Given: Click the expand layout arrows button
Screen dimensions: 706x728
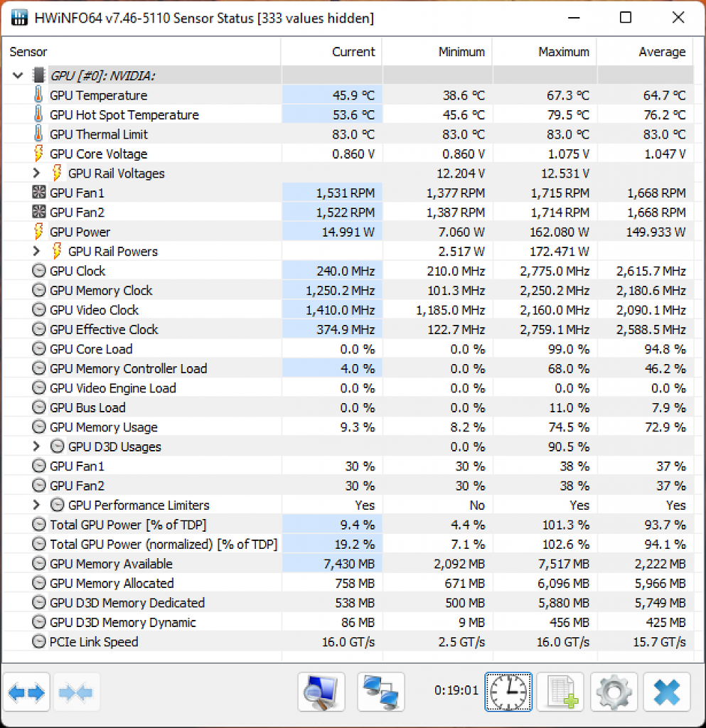Looking at the screenshot, I should pos(26,692).
